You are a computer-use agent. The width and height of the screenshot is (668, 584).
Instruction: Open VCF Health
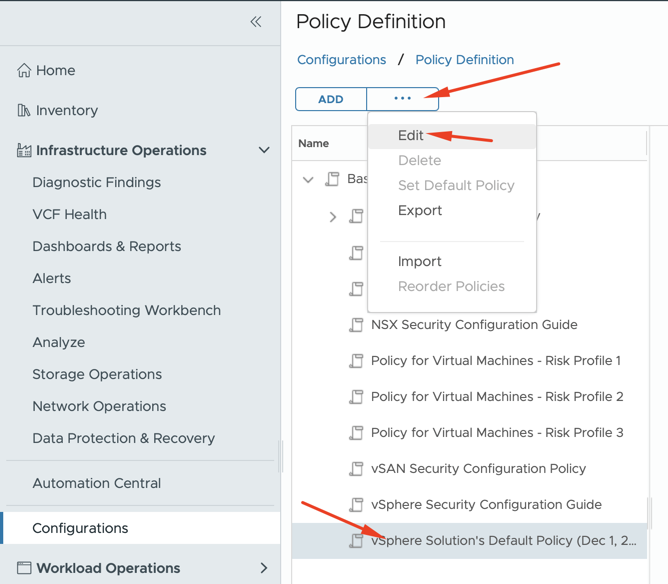tap(69, 214)
